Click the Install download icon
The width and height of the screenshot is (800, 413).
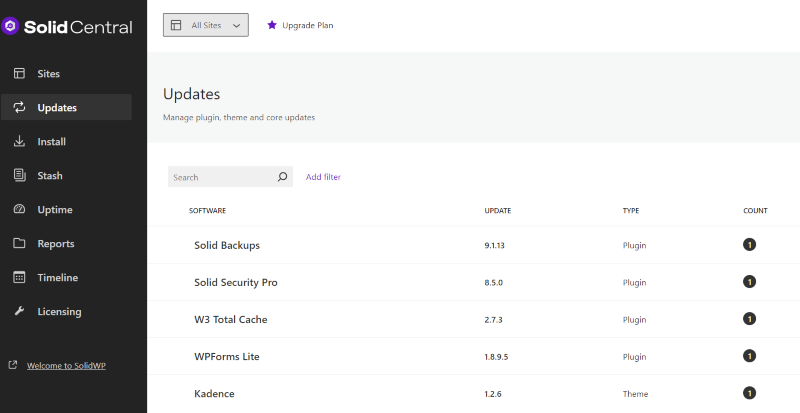click(x=19, y=141)
